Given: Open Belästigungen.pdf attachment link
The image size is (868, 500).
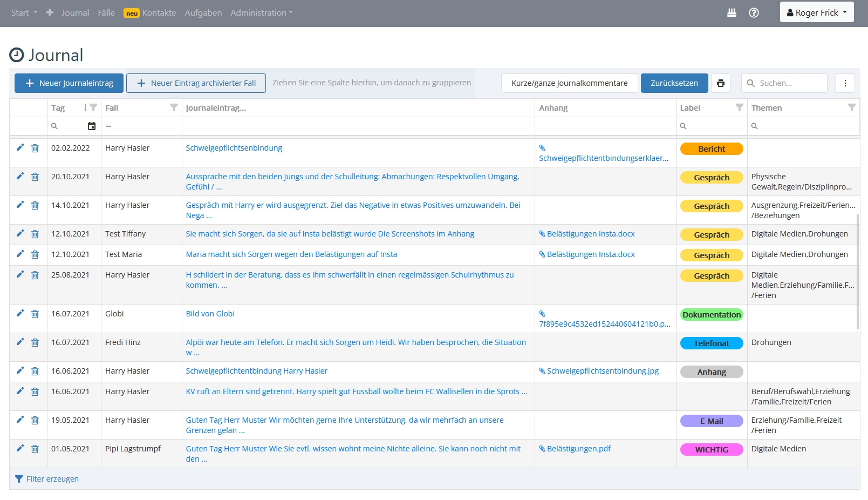Looking at the screenshot, I should [x=578, y=449].
